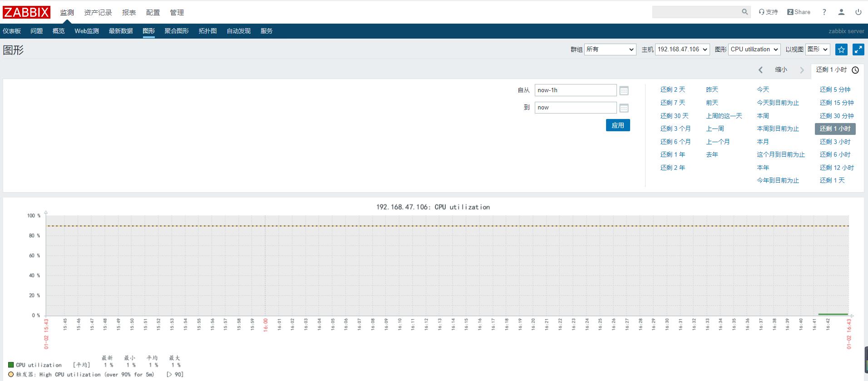Toggle fullscreen kiosk mode icon
The height and width of the screenshot is (381, 868).
point(858,49)
